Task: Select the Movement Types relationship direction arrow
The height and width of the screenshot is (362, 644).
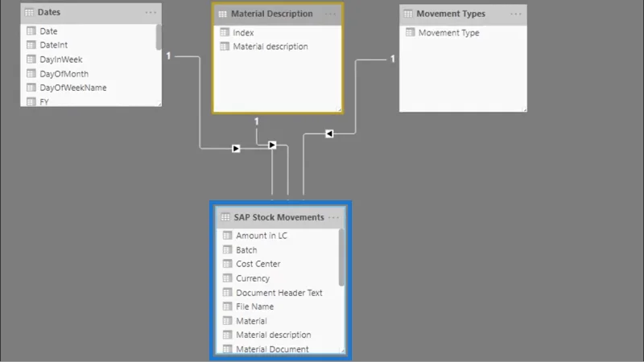Action: (329, 134)
